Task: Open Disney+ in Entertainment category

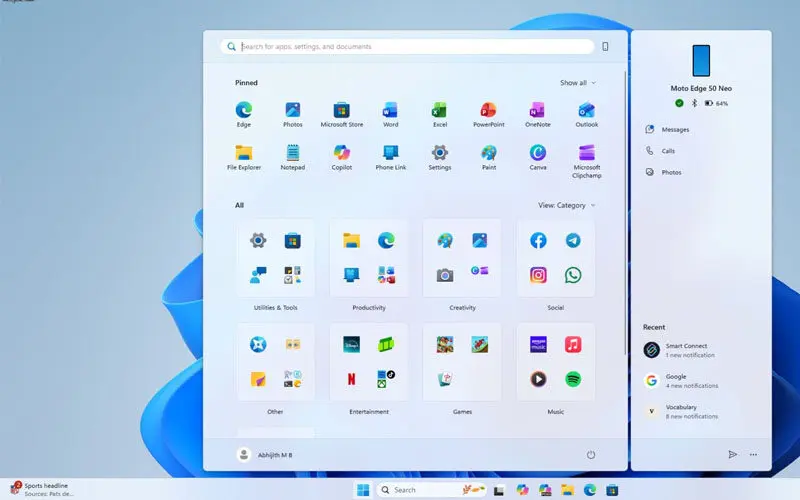Action: coord(351,344)
